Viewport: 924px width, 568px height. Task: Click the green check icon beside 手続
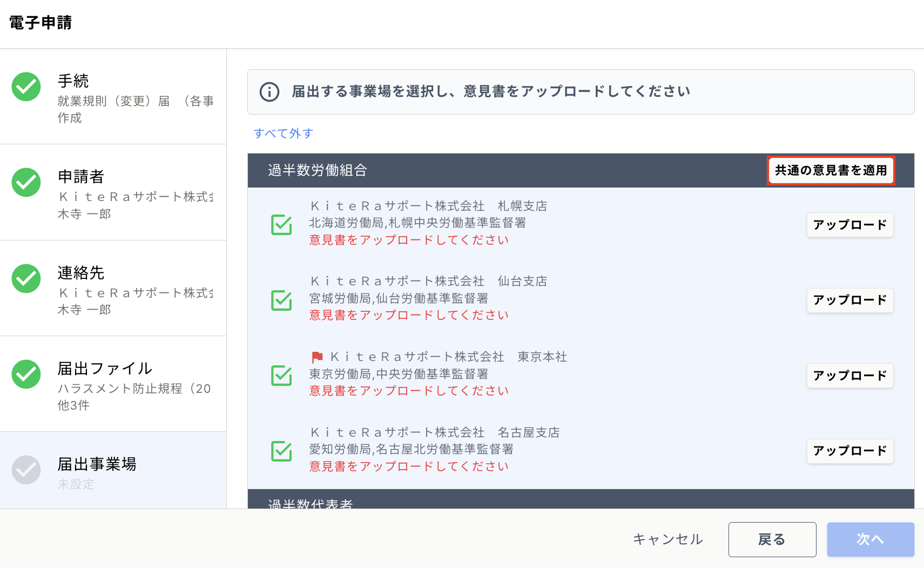pyautogui.click(x=26, y=87)
